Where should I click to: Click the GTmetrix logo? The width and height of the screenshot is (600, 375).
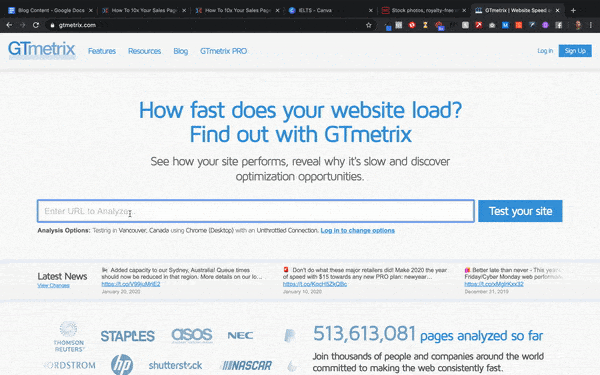[x=42, y=50]
